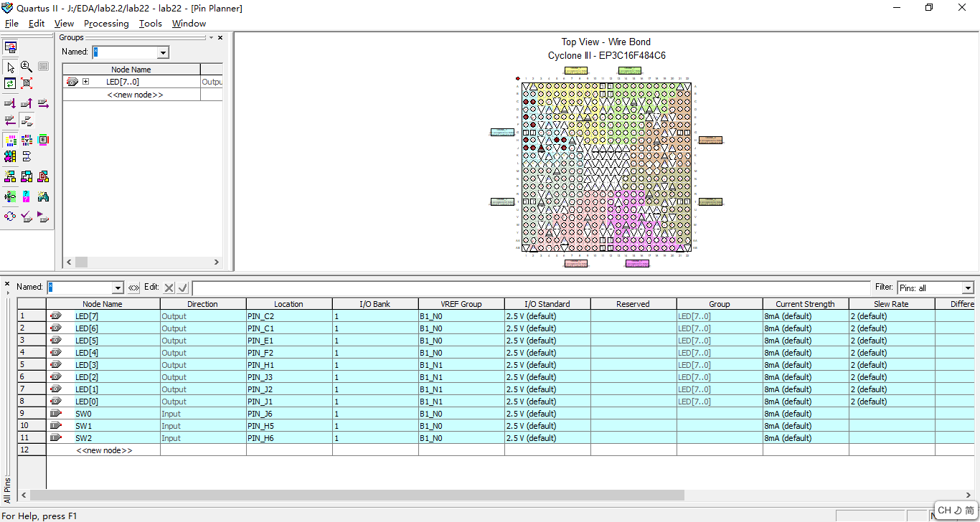
Task: Select the PIN_C2 location cell
Action: pos(289,316)
